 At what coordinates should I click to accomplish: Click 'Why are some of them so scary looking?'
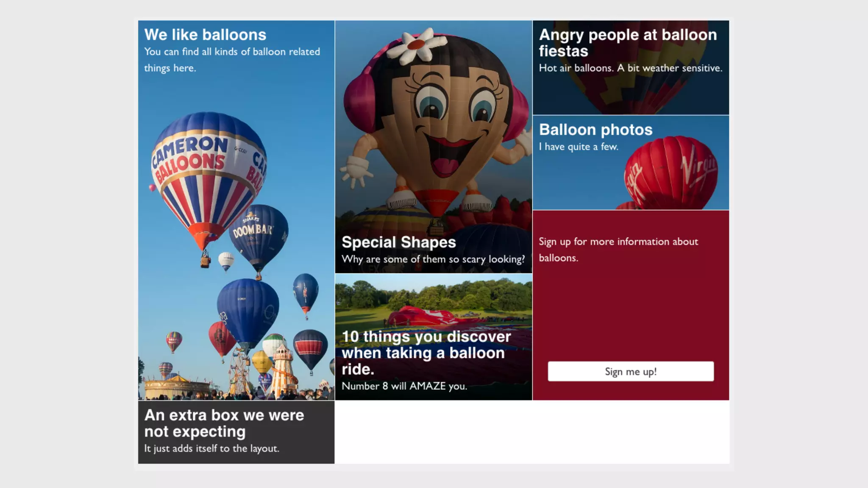pos(433,259)
